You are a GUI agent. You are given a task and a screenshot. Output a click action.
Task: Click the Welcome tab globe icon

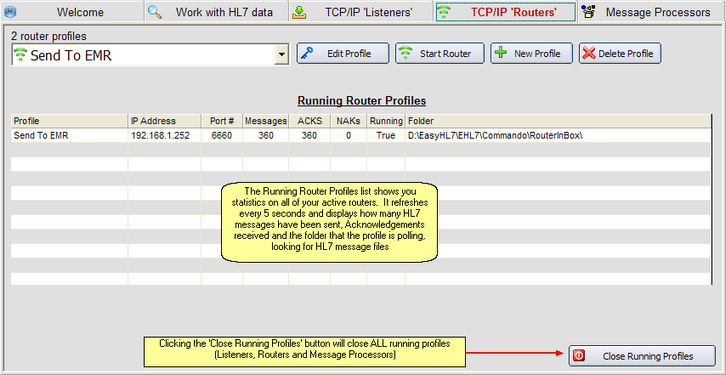10,12
